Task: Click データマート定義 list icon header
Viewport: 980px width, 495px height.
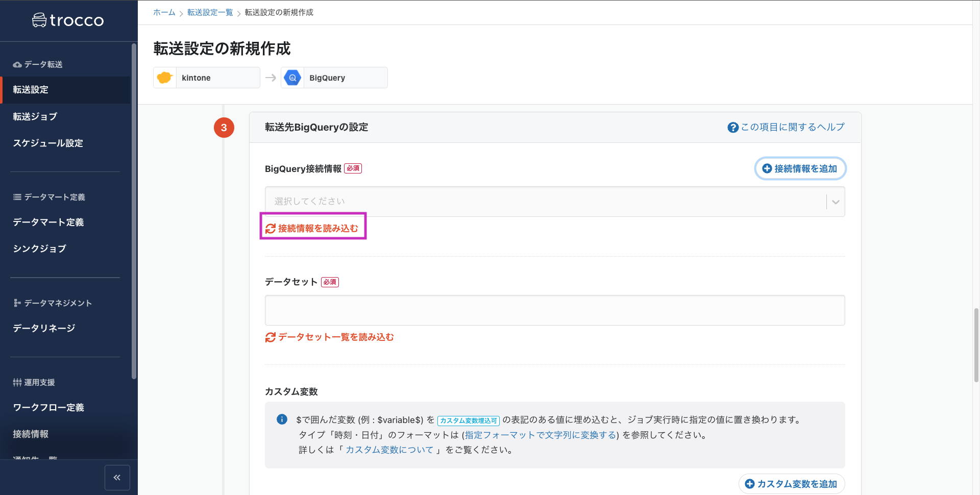Action: coord(17,197)
